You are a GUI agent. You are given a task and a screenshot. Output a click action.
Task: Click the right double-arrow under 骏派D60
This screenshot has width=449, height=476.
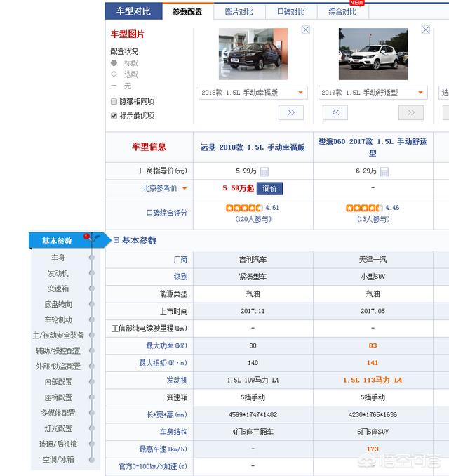click(410, 112)
